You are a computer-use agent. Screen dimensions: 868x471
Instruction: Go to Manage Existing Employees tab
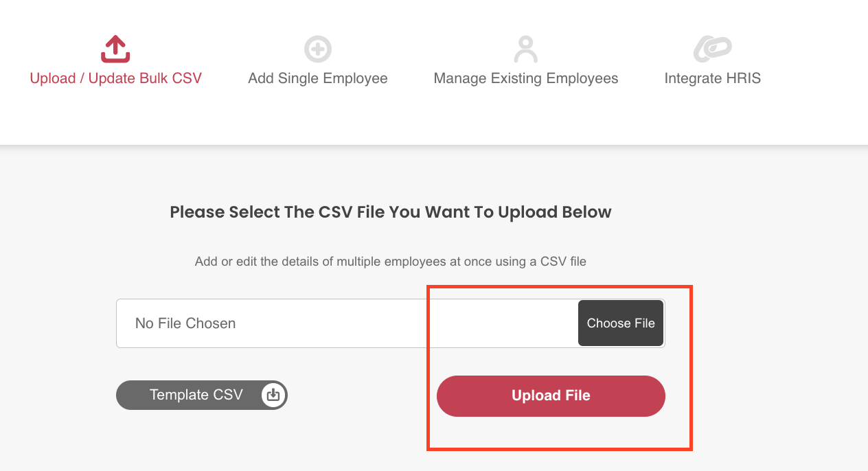(x=526, y=78)
